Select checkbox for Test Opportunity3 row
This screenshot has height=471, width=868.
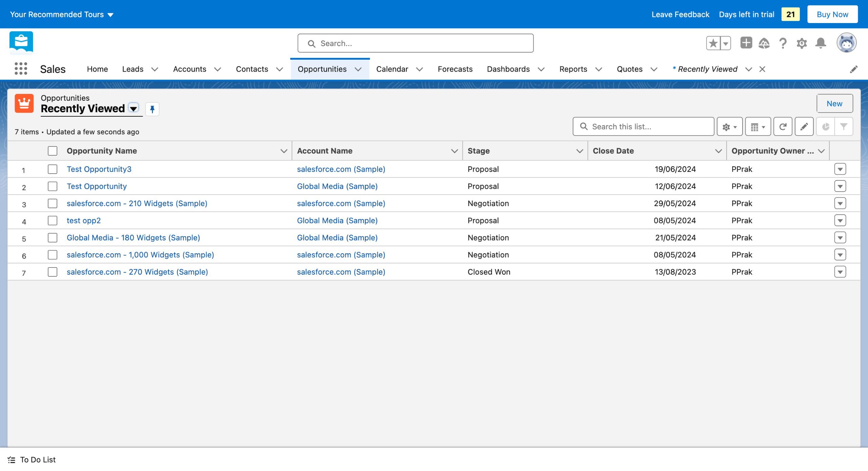[x=53, y=169]
